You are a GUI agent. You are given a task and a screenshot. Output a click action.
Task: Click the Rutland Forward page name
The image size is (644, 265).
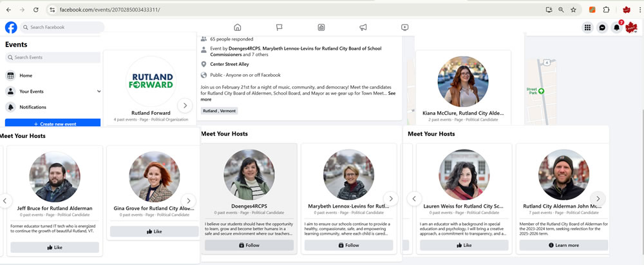[151, 113]
